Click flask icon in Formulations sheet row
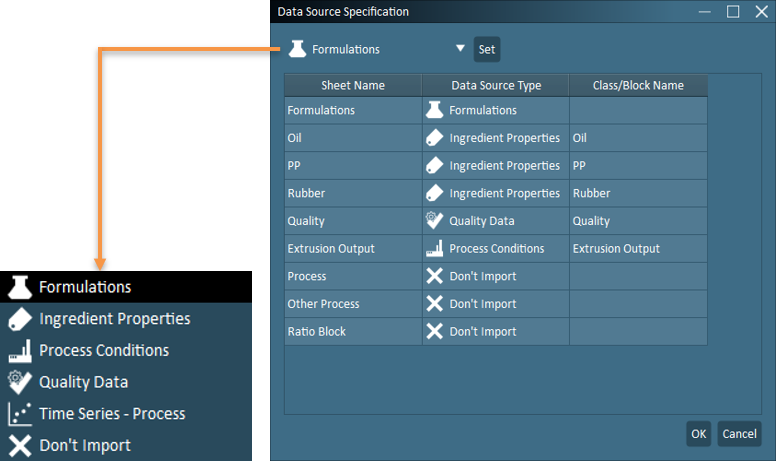 tap(435, 110)
